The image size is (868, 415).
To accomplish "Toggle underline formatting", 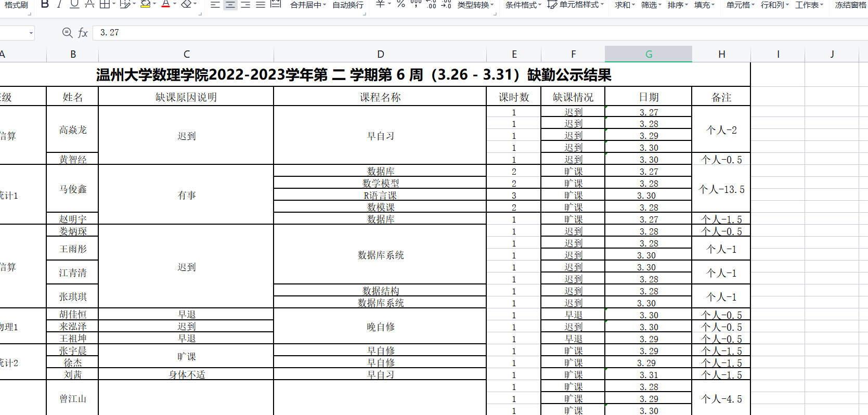I will click(74, 5).
